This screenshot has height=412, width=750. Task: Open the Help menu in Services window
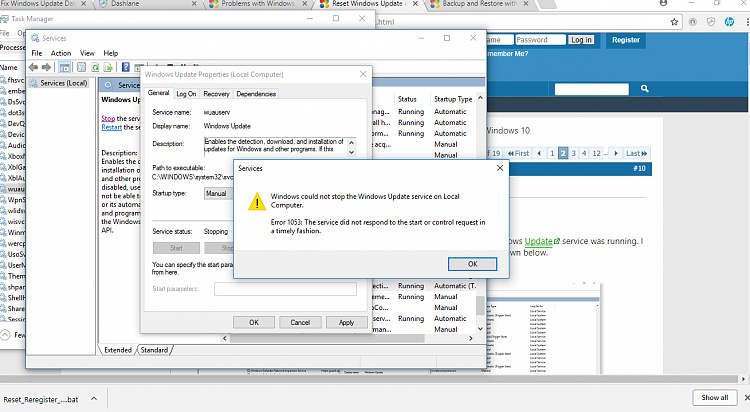[110, 53]
